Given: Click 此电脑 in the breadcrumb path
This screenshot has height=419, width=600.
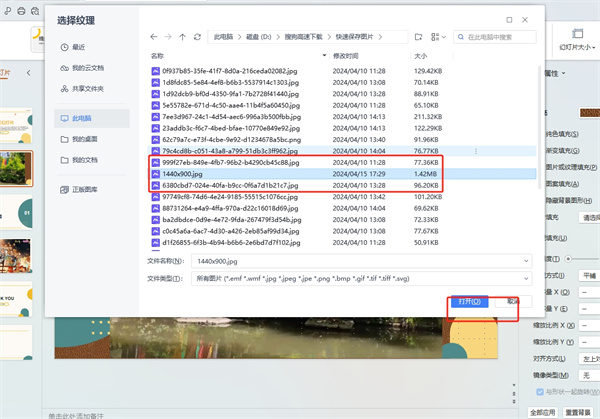Looking at the screenshot, I should (x=223, y=37).
